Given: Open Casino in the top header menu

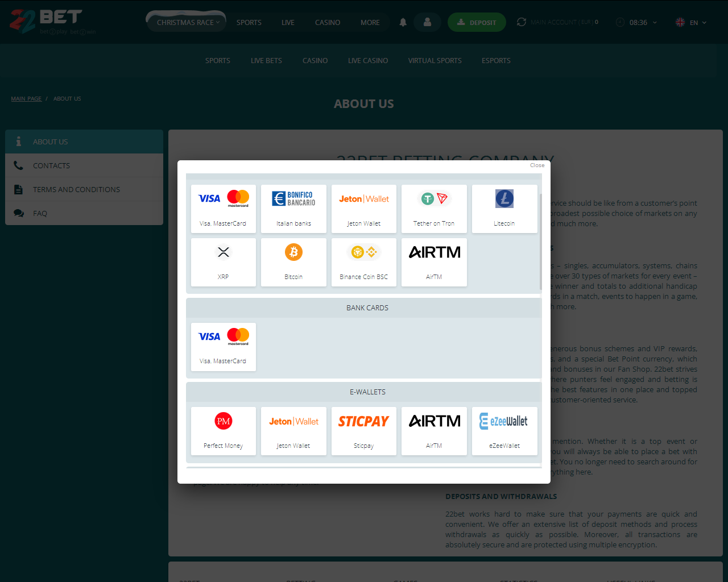Looking at the screenshot, I should [328, 23].
